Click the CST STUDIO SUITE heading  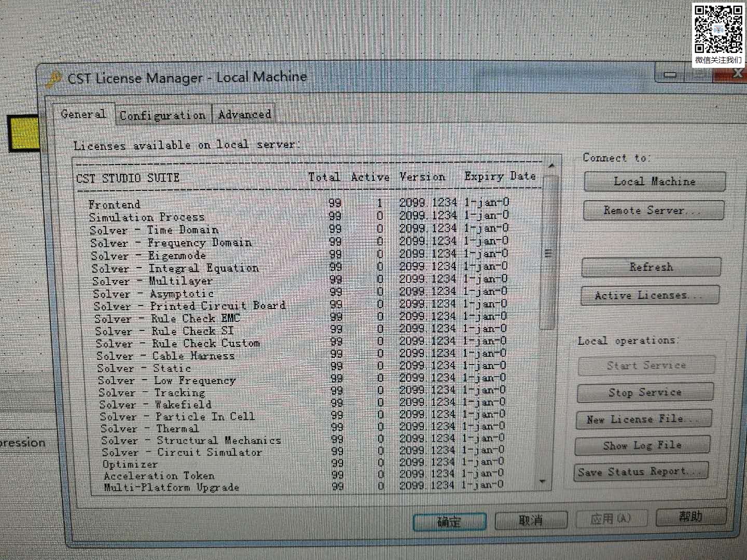[128, 178]
